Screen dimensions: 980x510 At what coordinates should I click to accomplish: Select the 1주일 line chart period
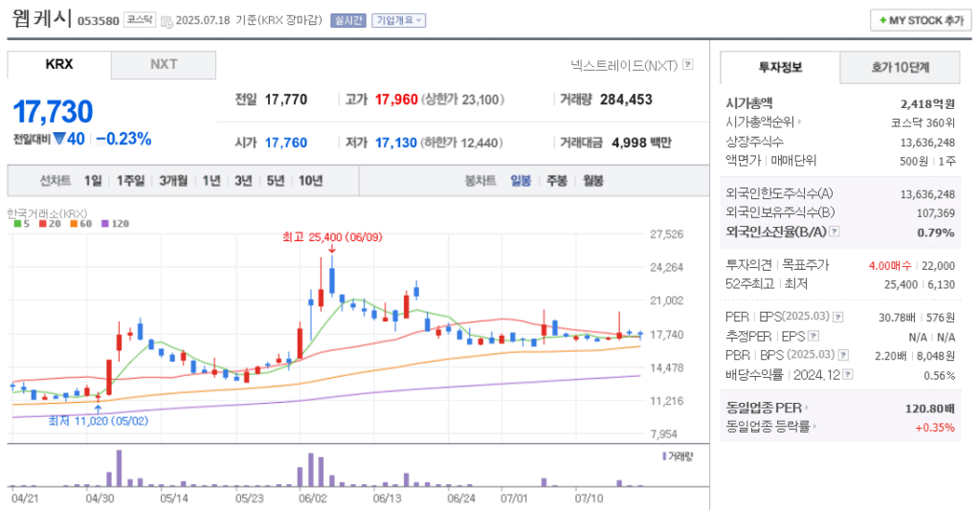(130, 181)
